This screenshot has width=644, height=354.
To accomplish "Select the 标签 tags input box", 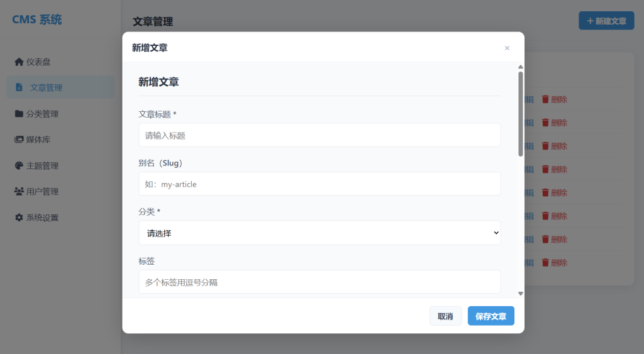I will point(319,282).
